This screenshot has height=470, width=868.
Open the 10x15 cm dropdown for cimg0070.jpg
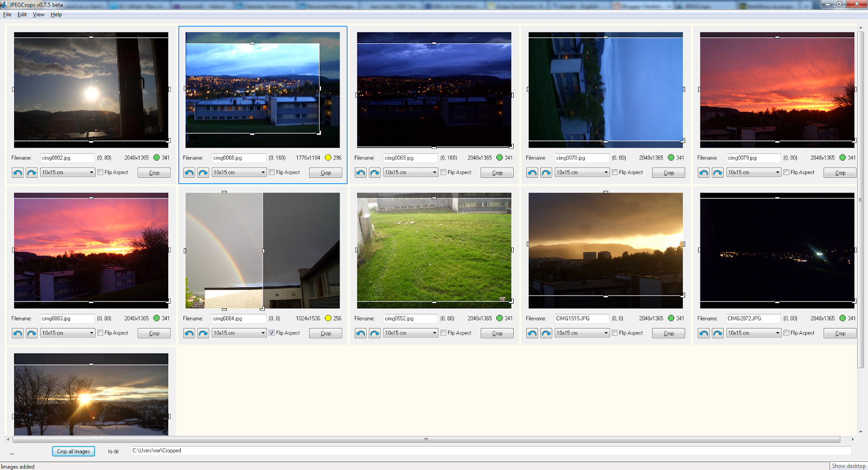coord(582,172)
